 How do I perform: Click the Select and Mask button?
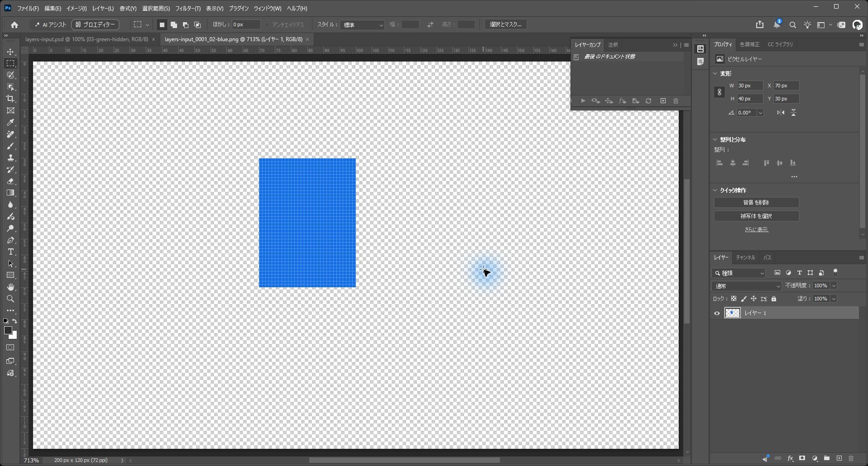[x=505, y=24]
